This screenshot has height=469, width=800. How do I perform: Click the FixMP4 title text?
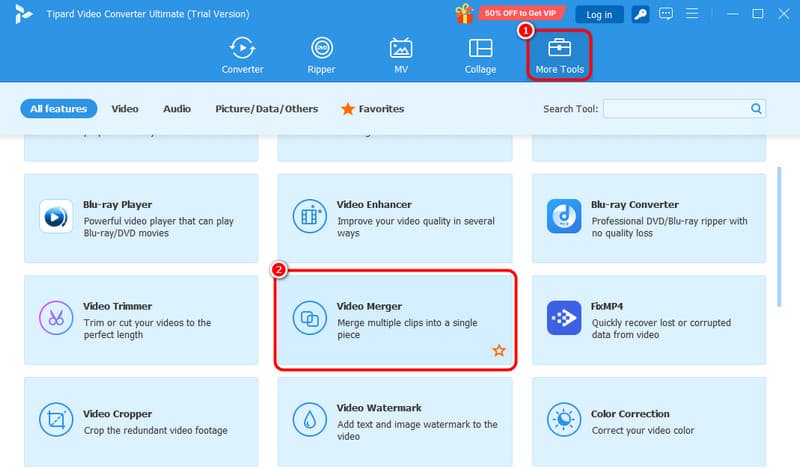point(607,306)
